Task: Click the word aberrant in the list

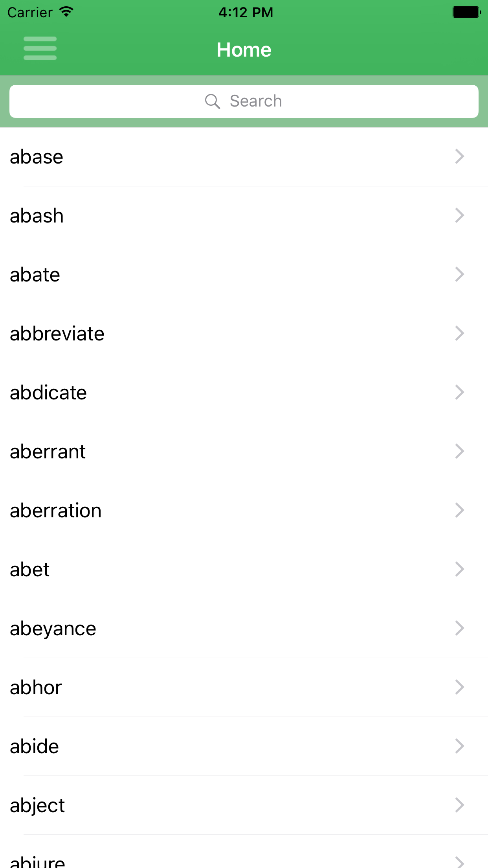Action: 48,452
